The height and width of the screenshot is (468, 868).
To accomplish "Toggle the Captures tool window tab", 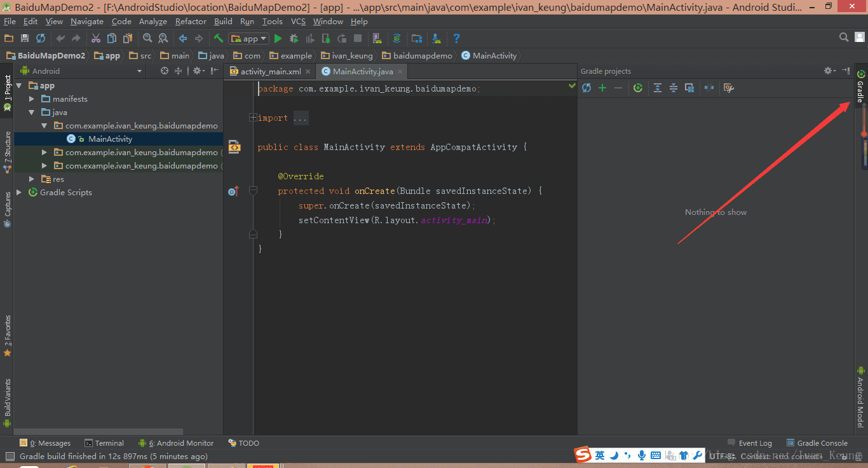I will pyautogui.click(x=7, y=209).
